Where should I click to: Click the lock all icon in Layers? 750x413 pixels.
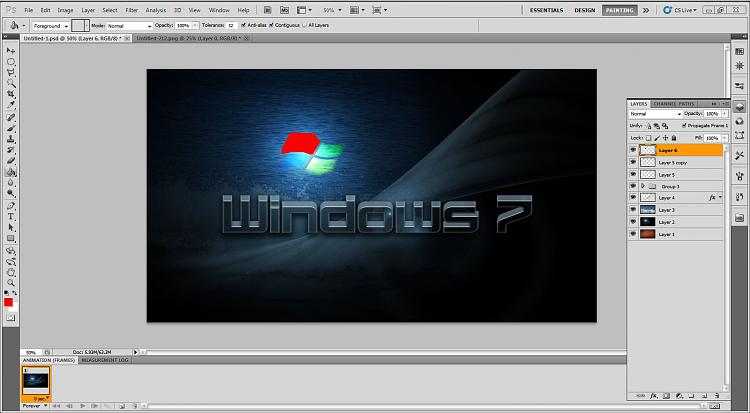coord(674,138)
